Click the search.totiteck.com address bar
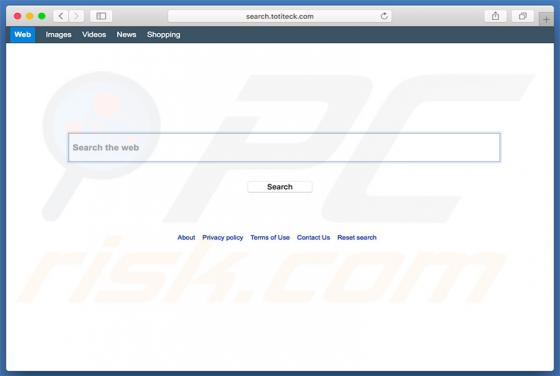Screen dimensions: 560x376 [280, 16]
